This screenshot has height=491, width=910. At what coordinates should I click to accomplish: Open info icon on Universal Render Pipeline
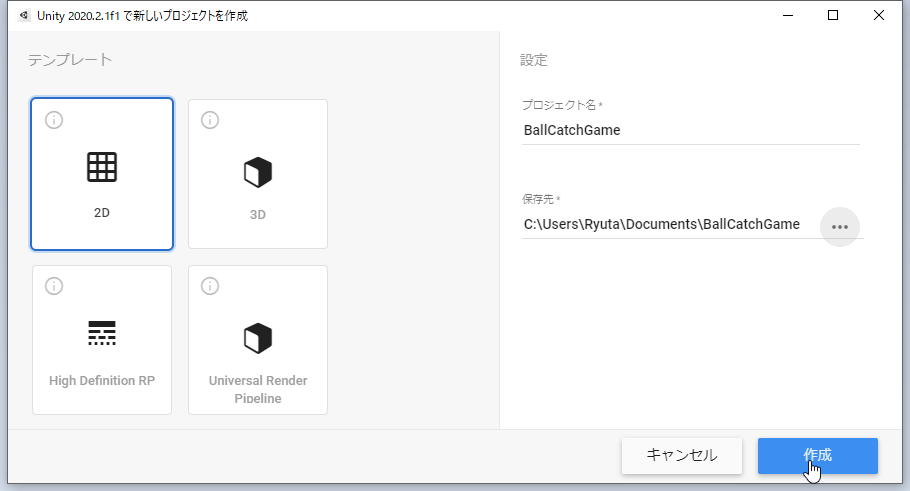tap(210, 286)
